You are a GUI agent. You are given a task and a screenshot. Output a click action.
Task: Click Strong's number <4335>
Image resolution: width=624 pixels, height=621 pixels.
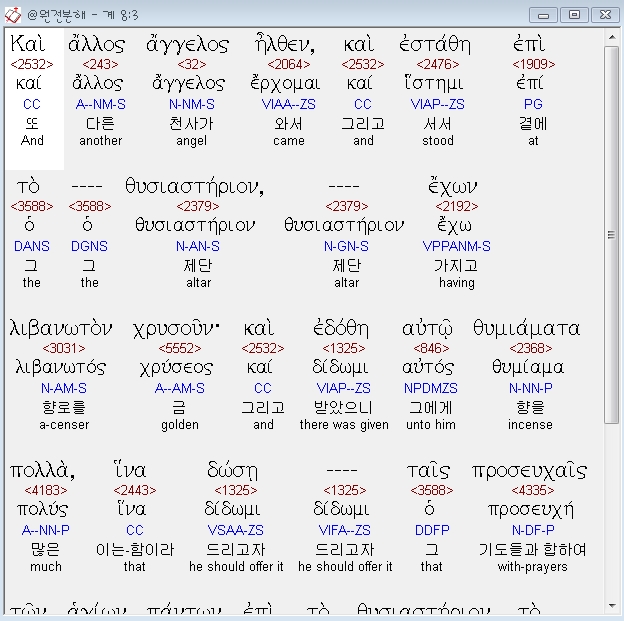point(533,490)
